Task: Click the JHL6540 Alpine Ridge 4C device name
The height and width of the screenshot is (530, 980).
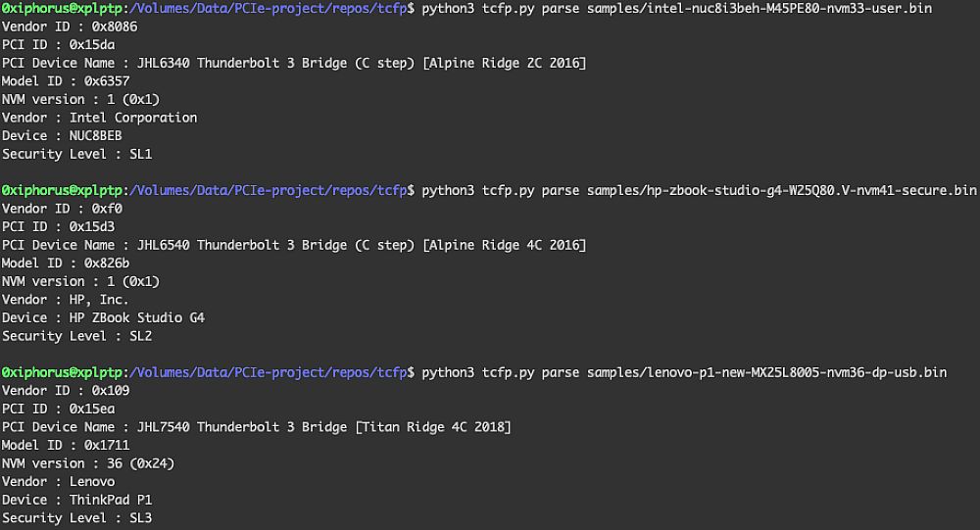Action: click(362, 245)
